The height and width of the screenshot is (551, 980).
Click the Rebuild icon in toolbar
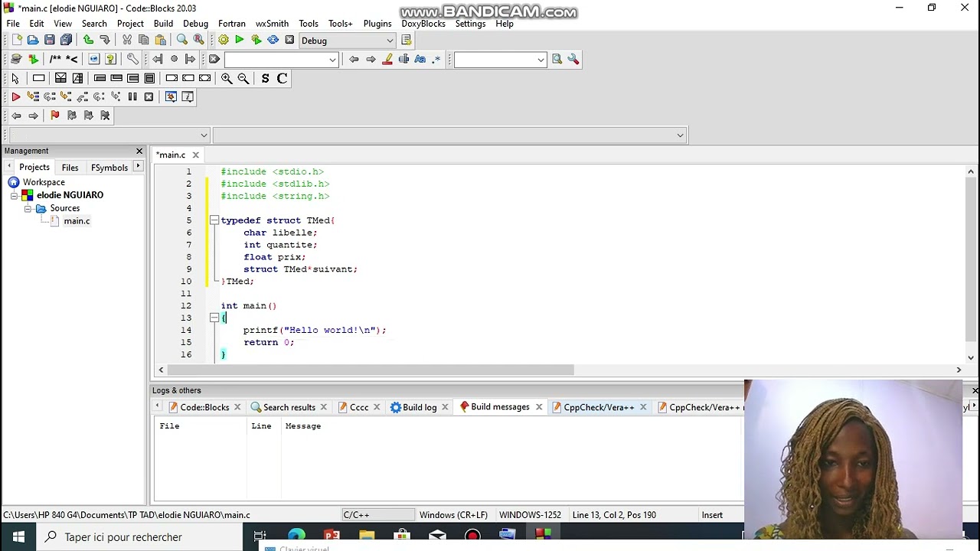[273, 40]
